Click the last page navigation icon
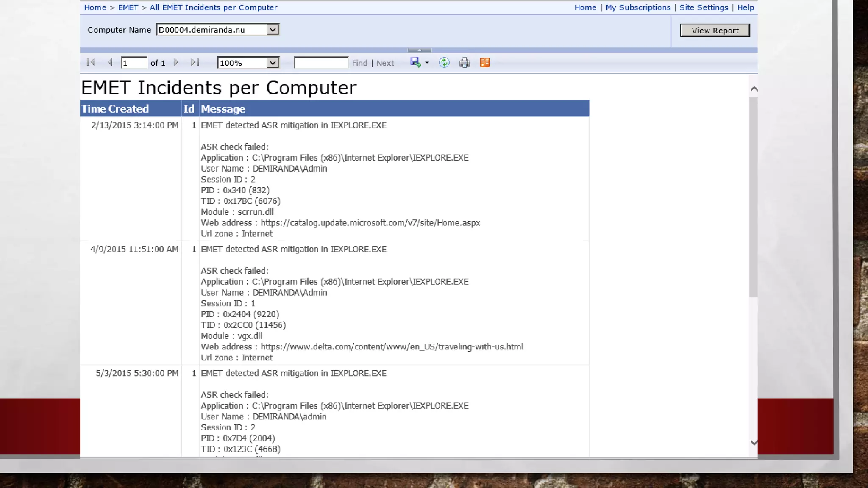The height and width of the screenshot is (488, 868). point(195,63)
